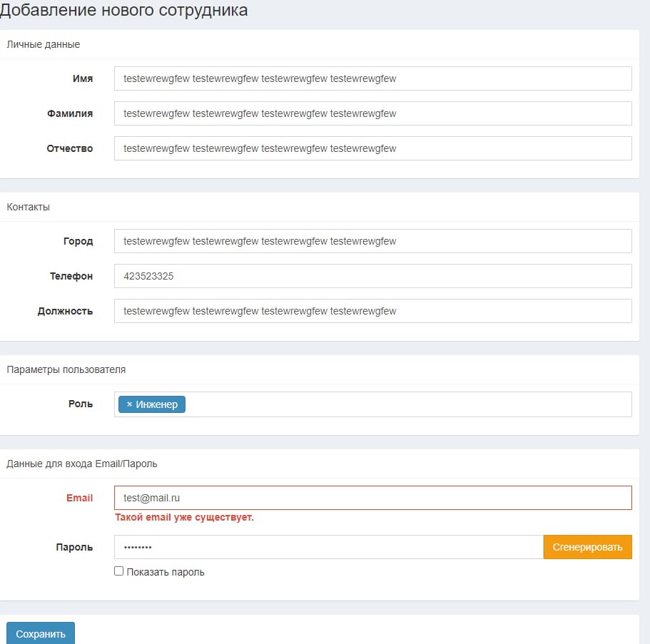Click into the Пароль field
This screenshot has width=650, height=644.
329,547
